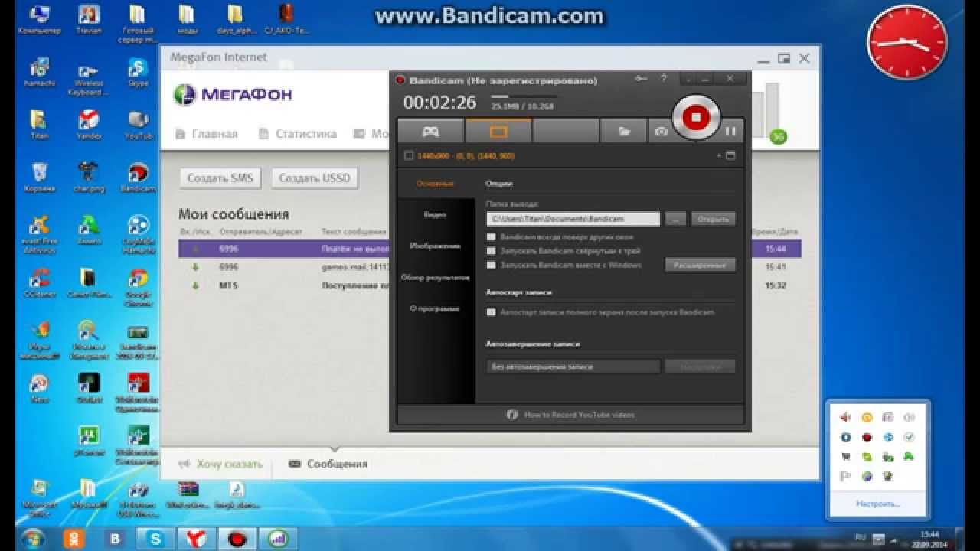The height and width of the screenshot is (551, 980).
Task: Open Корзина recycle bin icon
Action: pos(39,178)
